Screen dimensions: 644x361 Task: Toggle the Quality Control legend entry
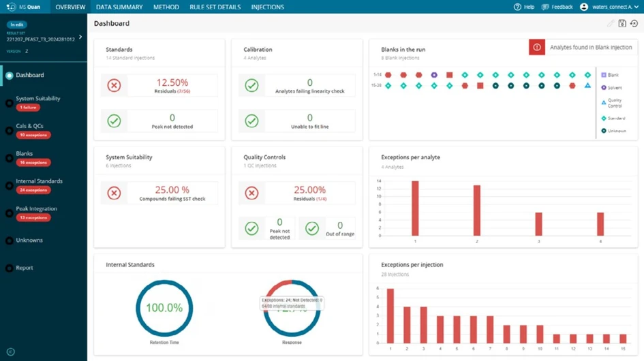tap(611, 103)
